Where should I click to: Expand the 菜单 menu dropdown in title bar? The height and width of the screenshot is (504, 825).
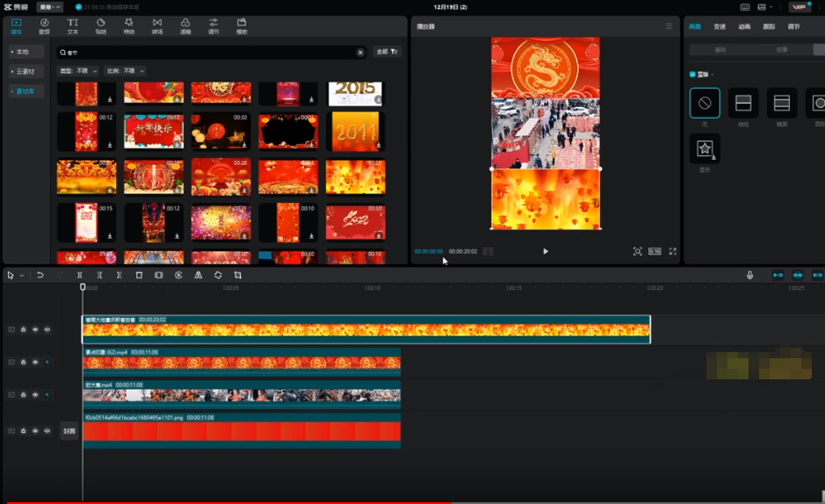[49, 7]
